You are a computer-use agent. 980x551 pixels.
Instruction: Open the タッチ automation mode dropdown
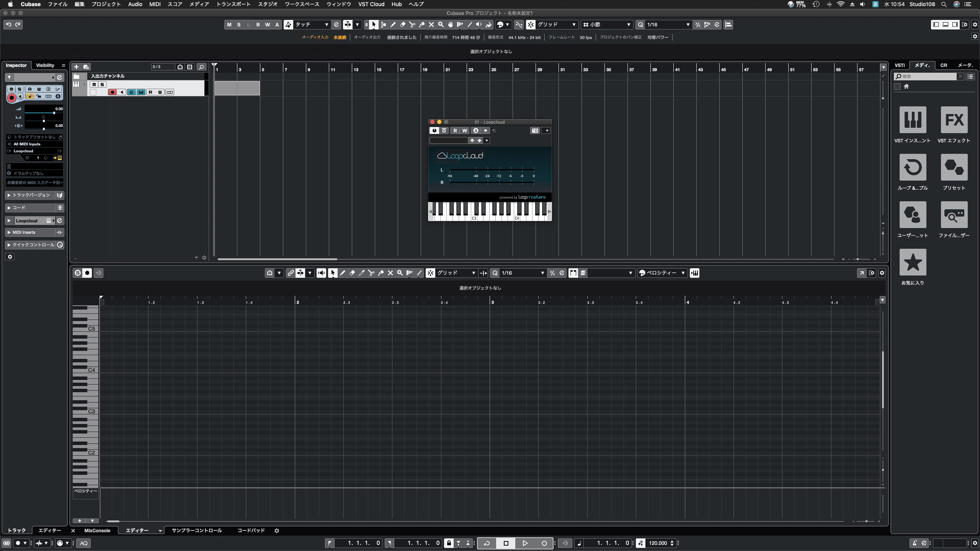click(x=325, y=24)
